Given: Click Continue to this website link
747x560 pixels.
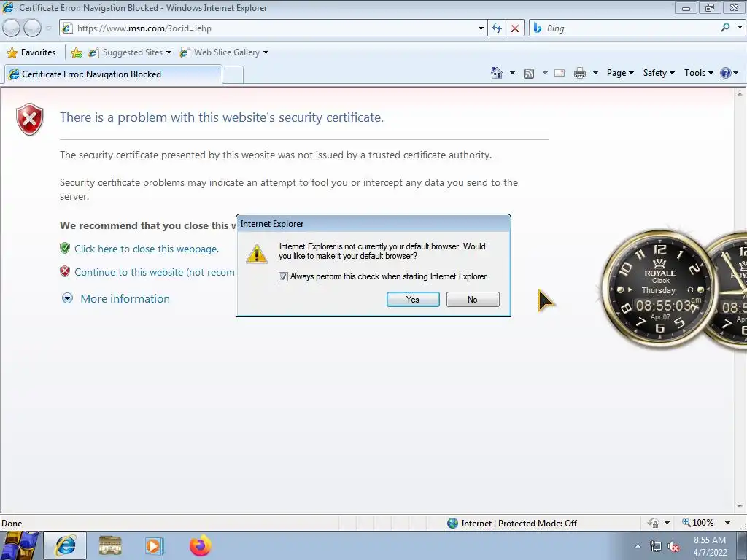Looking at the screenshot, I should click(155, 272).
